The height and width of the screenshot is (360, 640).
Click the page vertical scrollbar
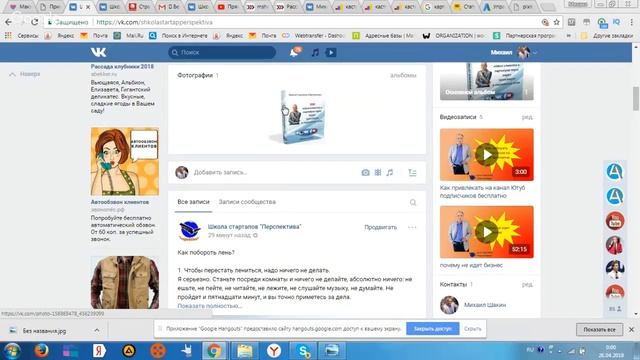tap(636, 98)
